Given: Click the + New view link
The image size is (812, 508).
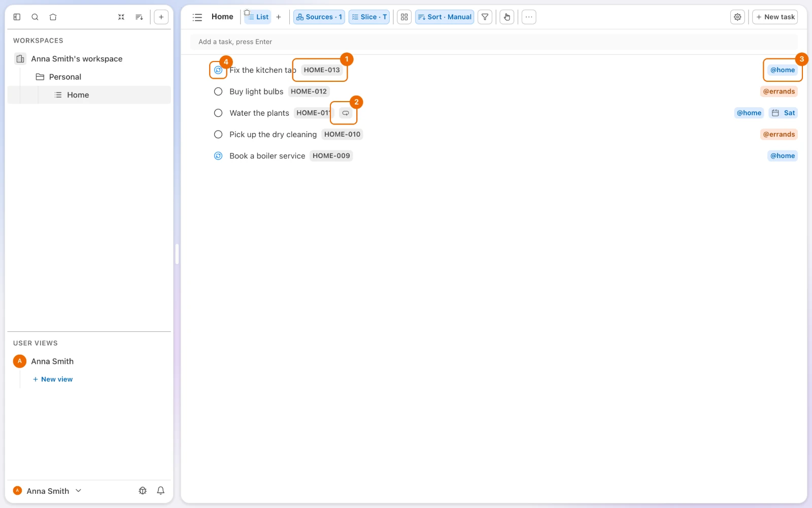Looking at the screenshot, I should click(x=53, y=379).
